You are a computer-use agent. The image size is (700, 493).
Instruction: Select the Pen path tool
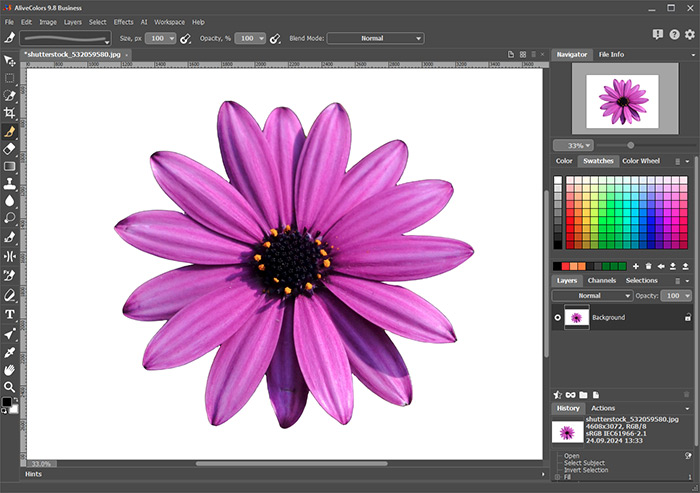(9, 334)
